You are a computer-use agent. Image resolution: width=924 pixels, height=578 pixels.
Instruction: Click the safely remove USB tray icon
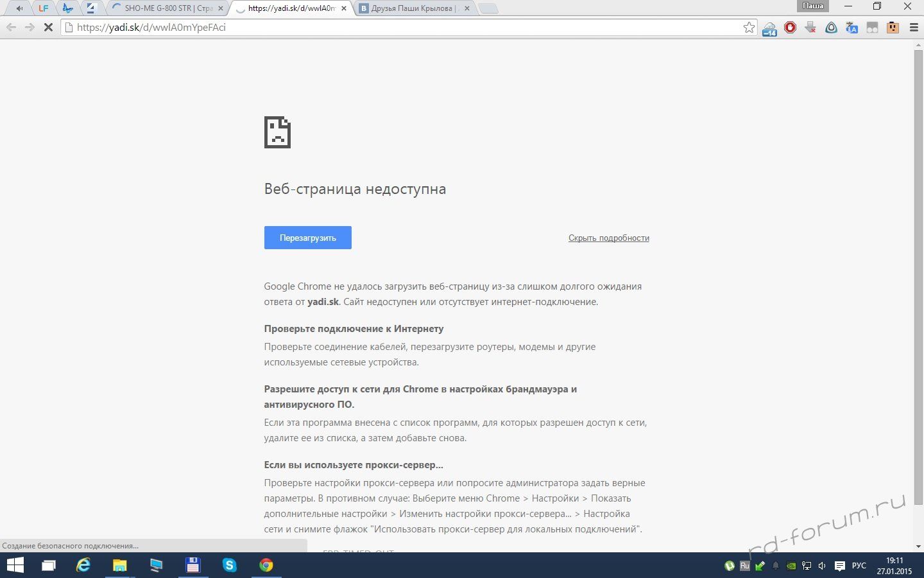[760, 566]
